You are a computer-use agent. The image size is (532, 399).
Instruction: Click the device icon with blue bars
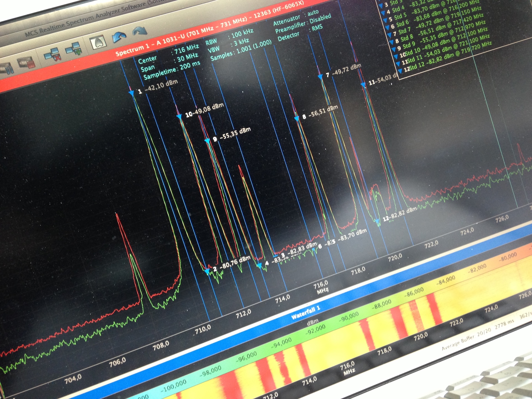click(6, 68)
